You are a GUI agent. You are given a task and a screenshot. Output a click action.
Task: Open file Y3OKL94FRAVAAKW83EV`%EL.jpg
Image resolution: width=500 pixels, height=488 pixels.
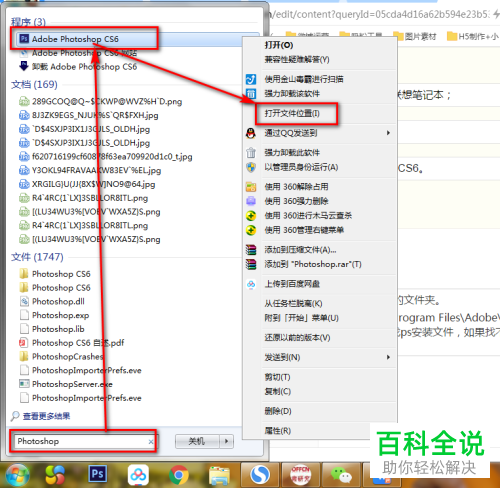tap(96, 170)
